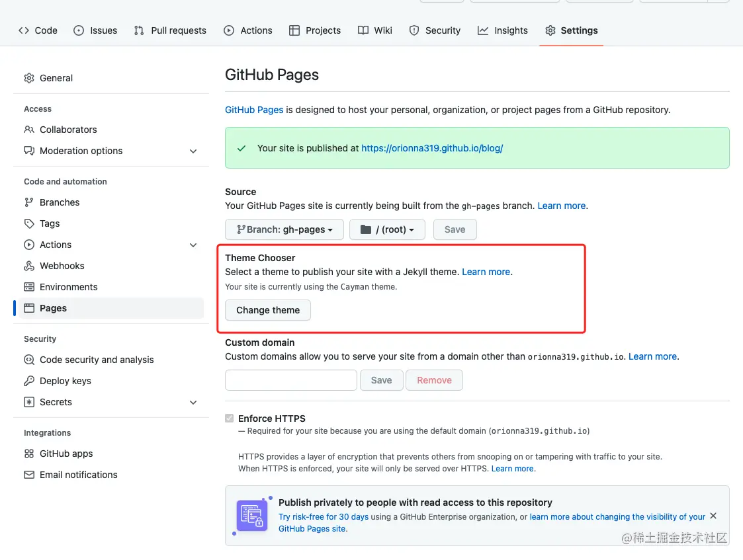Image resolution: width=743 pixels, height=560 pixels.
Task: Open the Wiki tab
Action: (375, 30)
